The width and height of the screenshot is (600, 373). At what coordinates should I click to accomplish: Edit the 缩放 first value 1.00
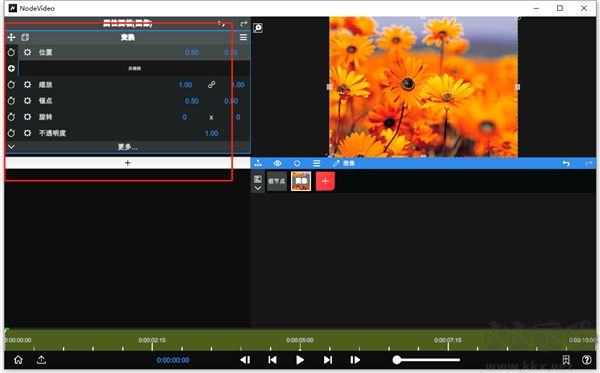pos(186,85)
